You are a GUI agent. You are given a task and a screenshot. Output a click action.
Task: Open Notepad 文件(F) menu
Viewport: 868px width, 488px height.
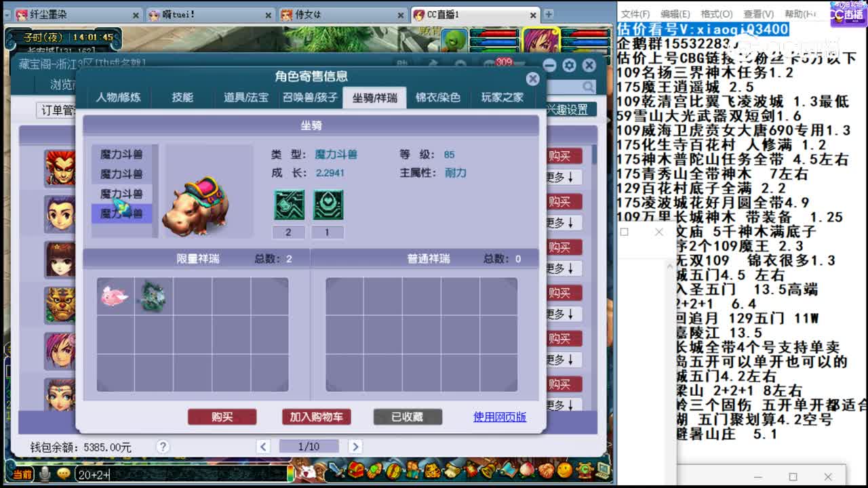(635, 14)
